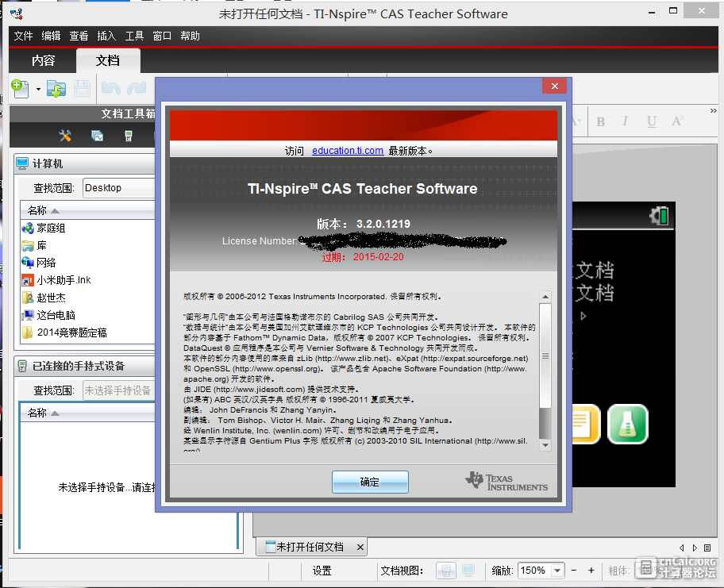Select 这台电脑 in file list
Screen dimensions: 724x588
(x=48, y=315)
